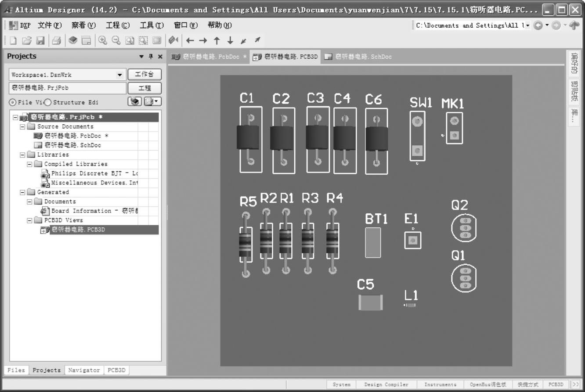The height and width of the screenshot is (392, 585).
Task: Switch to the Navigator panel tab
Action: [x=84, y=370]
